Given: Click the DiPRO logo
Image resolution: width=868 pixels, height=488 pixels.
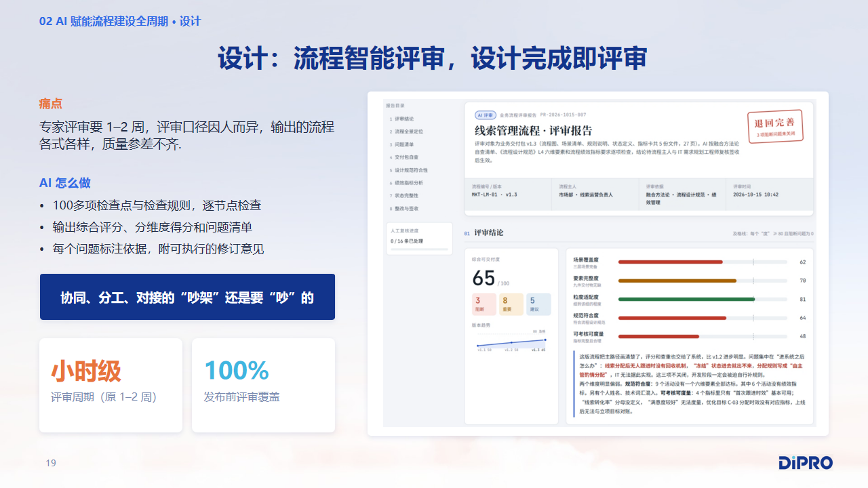Looking at the screenshot, I should pos(805,464).
